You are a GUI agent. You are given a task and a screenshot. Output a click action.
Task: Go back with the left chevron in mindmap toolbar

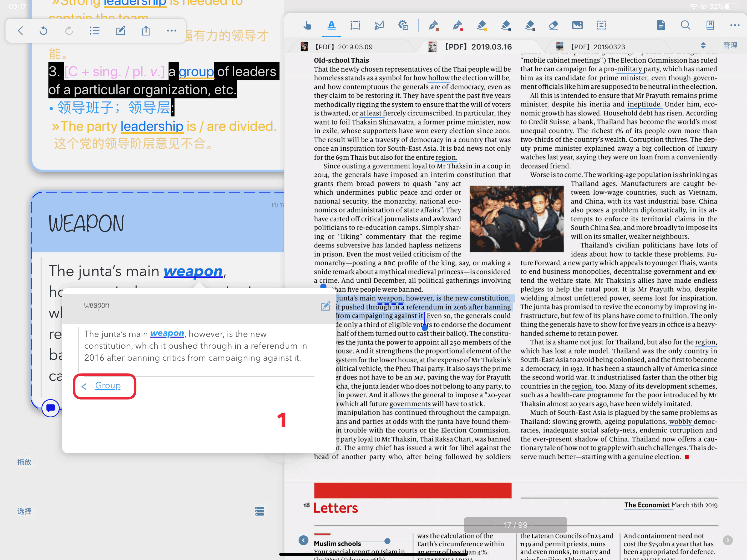(x=20, y=31)
